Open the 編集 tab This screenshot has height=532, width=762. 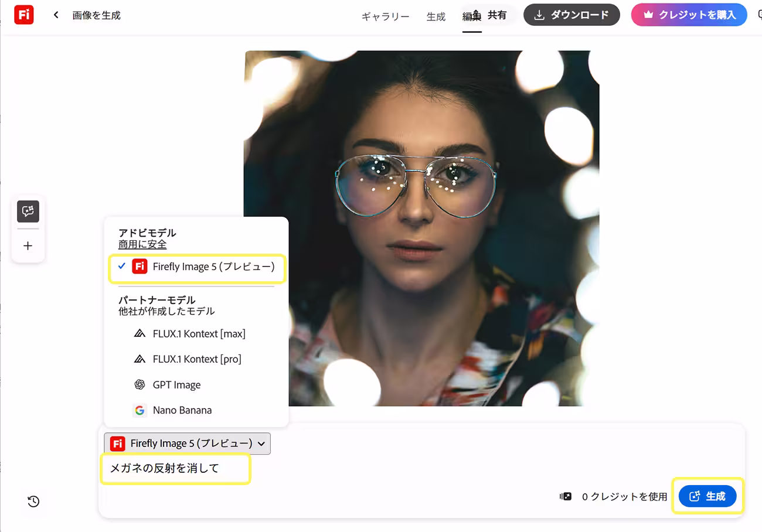click(x=470, y=16)
